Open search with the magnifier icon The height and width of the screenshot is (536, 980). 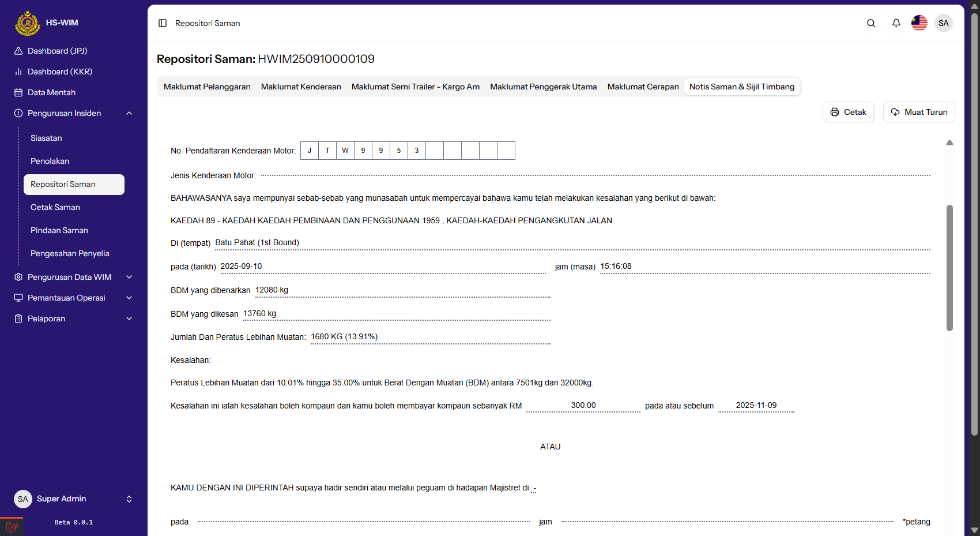tap(870, 23)
